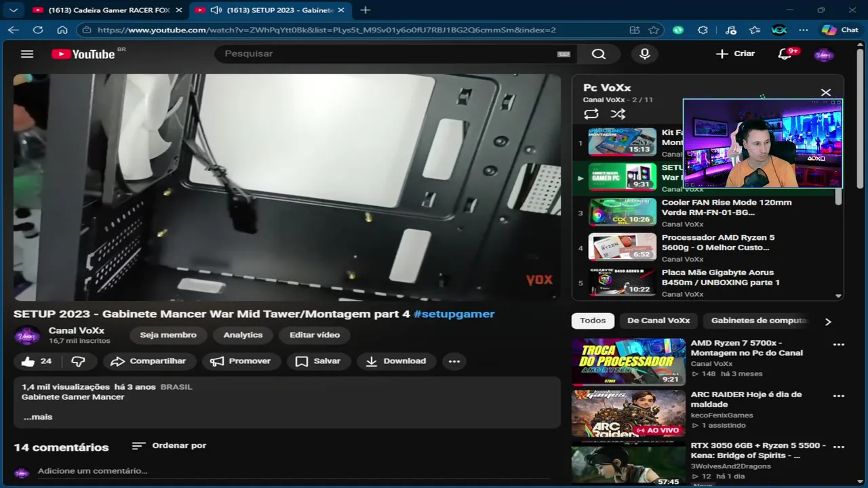
Task: Click the Compartilhar share button
Action: 149,361
